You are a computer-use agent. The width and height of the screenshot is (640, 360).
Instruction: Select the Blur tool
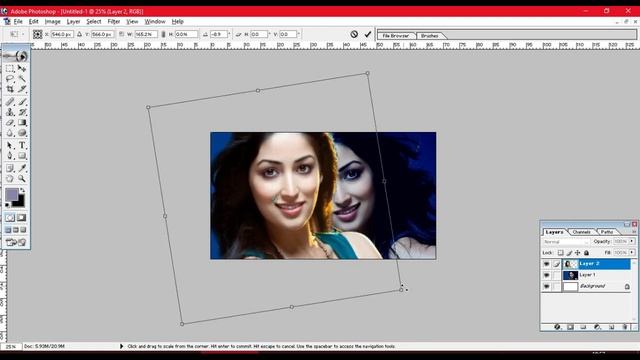coord(10,133)
